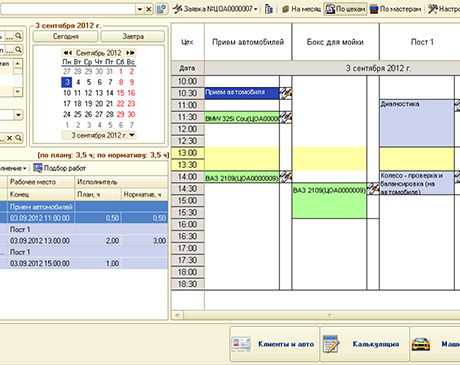The width and height of the screenshot is (460, 365).
Task: Open the Заявка №ЦОА0000007 dropdown
Action: [215, 9]
